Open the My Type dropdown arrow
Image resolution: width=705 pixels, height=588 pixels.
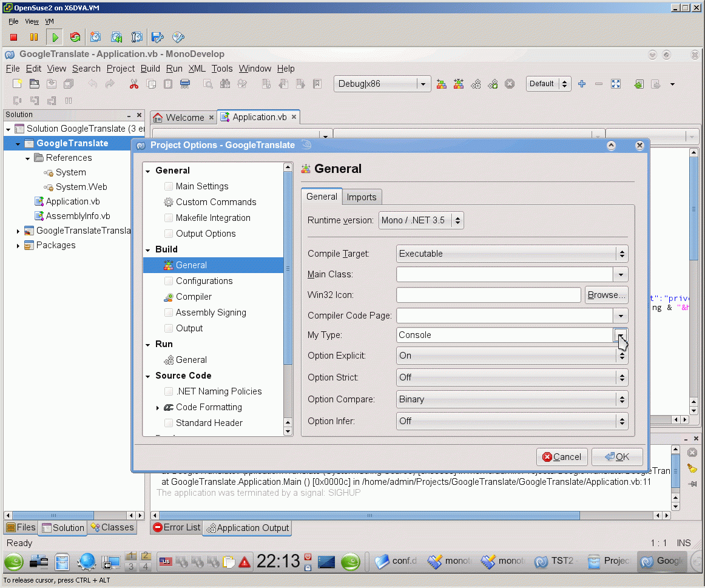point(621,336)
